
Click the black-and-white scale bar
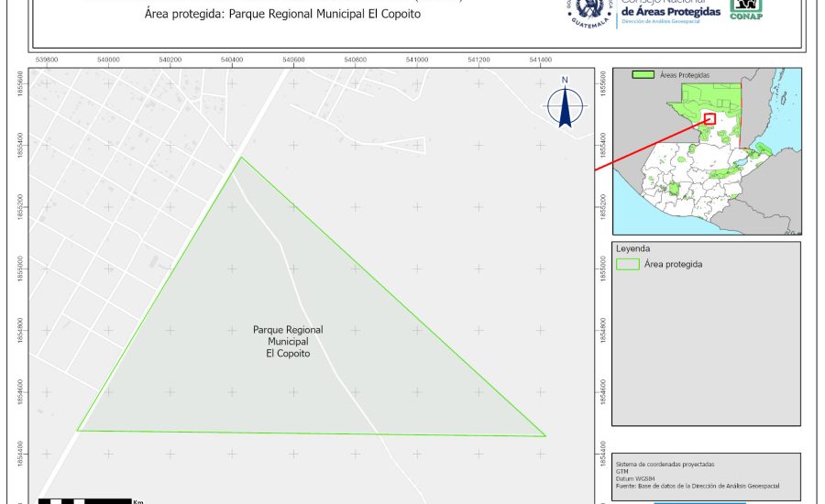(84, 500)
